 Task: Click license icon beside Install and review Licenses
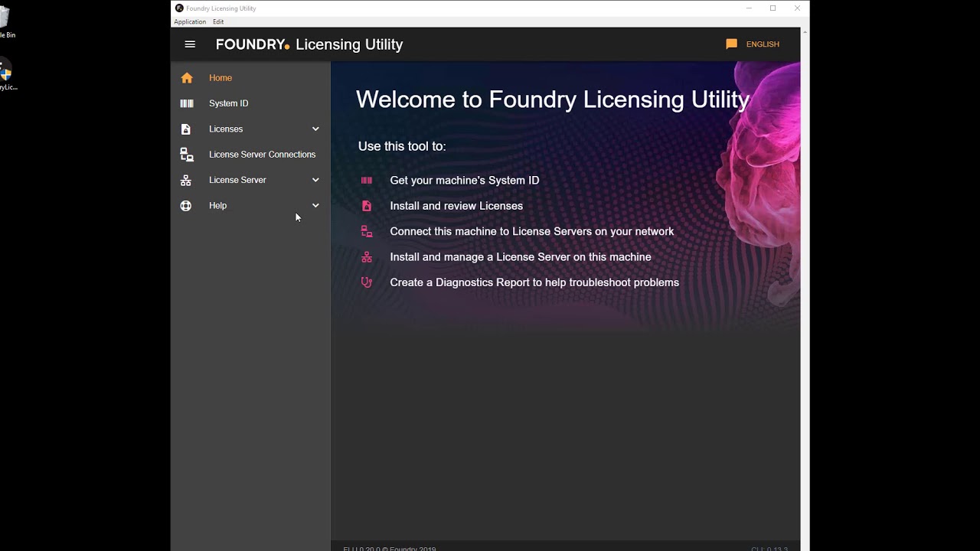[367, 206]
